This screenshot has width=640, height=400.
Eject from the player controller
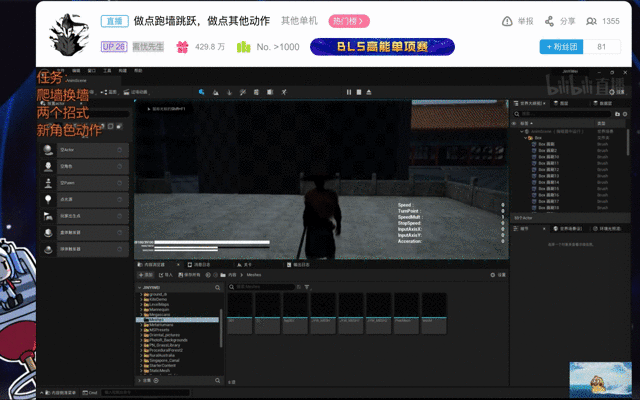[x=369, y=92]
